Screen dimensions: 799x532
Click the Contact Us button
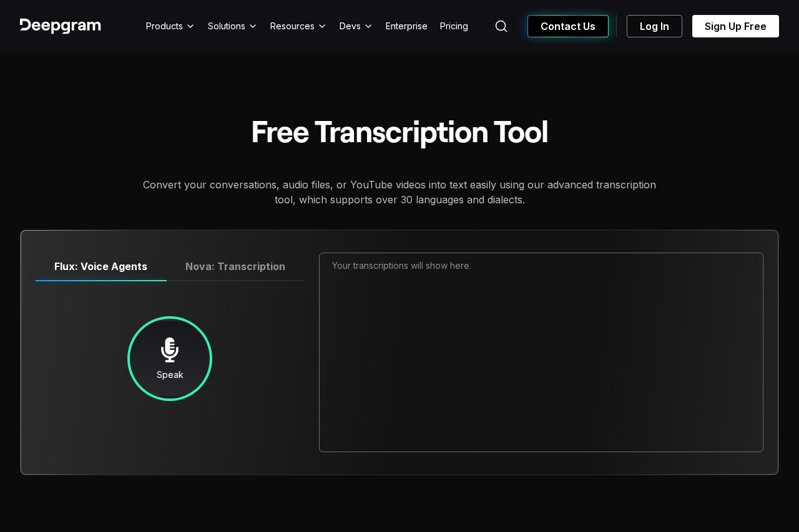[x=567, y=26]
